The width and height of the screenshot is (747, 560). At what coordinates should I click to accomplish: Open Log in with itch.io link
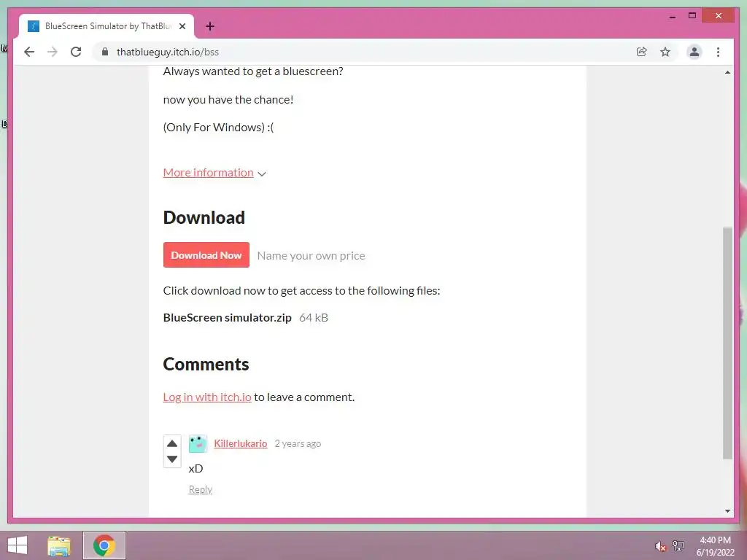point(207,397)
